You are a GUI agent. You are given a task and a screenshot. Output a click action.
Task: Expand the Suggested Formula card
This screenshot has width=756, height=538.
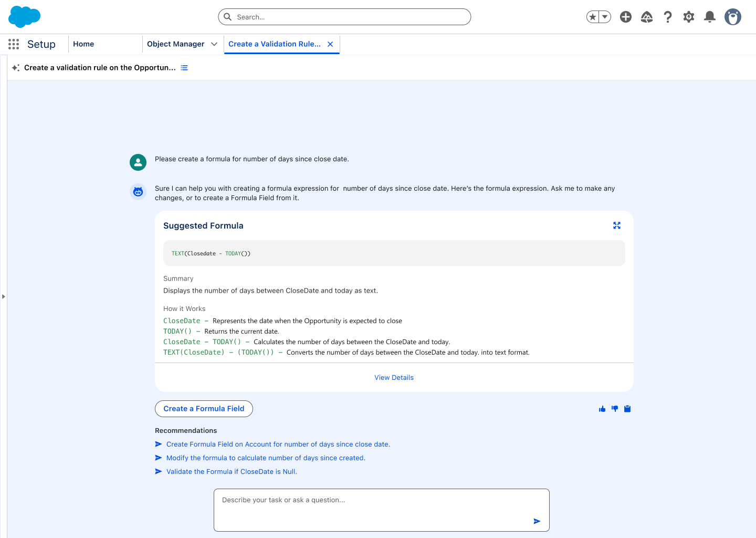pos(617,225)
